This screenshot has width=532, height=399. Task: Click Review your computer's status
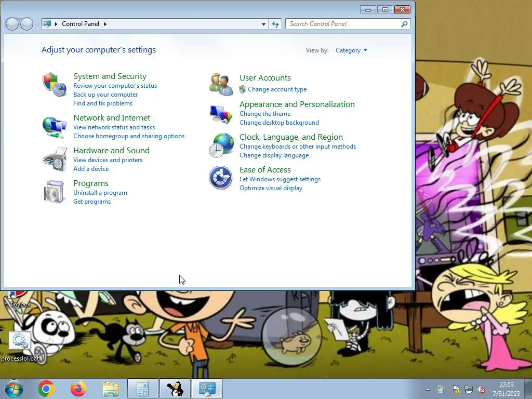point(115,86)
